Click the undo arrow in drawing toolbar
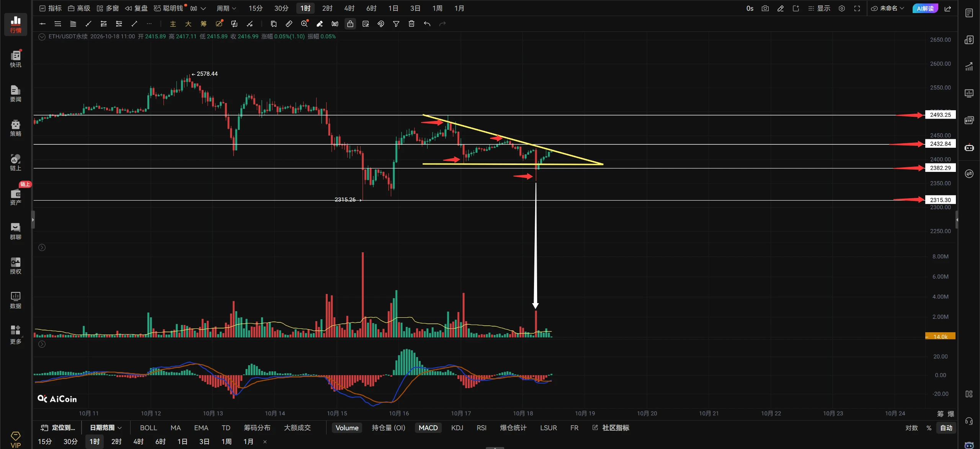This screenshot has height=449, width=980. [x=427, y=24]
